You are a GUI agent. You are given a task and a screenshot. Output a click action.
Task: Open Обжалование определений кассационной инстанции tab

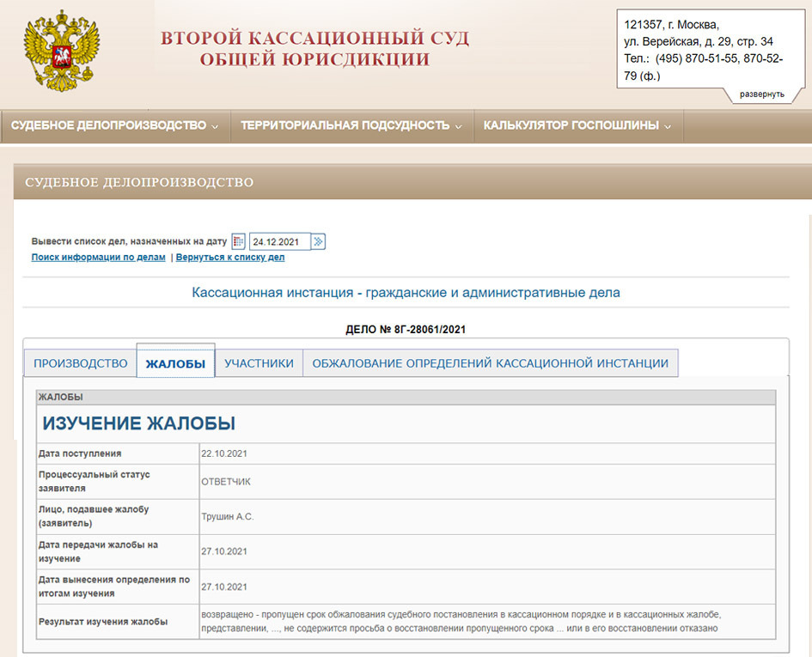tap(490, 363)
